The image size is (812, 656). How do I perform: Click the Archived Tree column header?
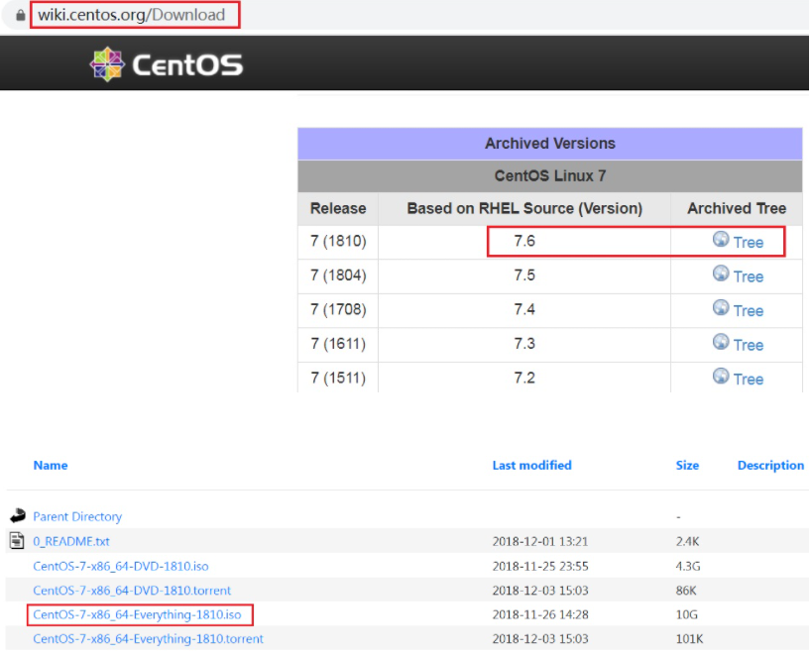point(737,208)
